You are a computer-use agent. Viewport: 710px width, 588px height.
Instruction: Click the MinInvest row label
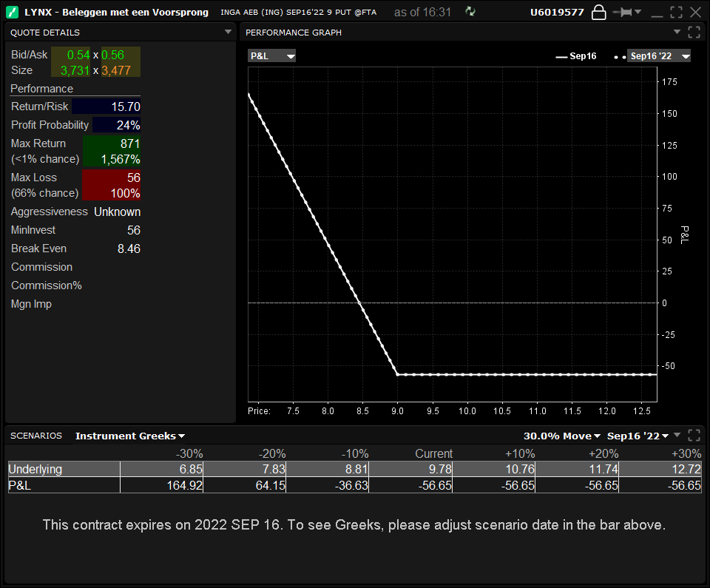(33, 230)
